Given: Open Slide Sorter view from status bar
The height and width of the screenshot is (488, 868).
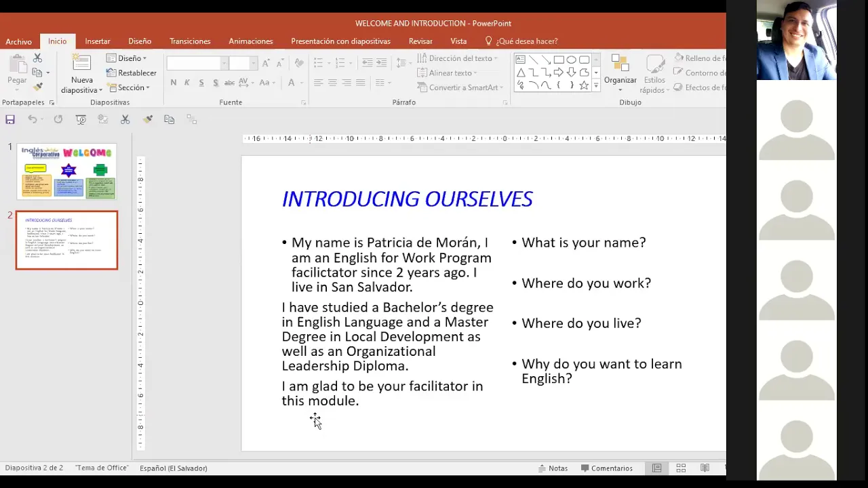Looking at the screenshot, I should [681, 468].
